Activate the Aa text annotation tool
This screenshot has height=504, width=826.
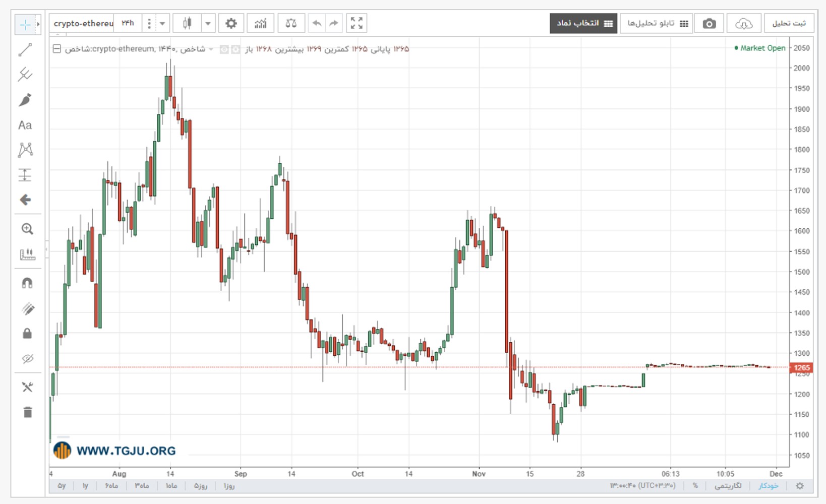(25, 125)
